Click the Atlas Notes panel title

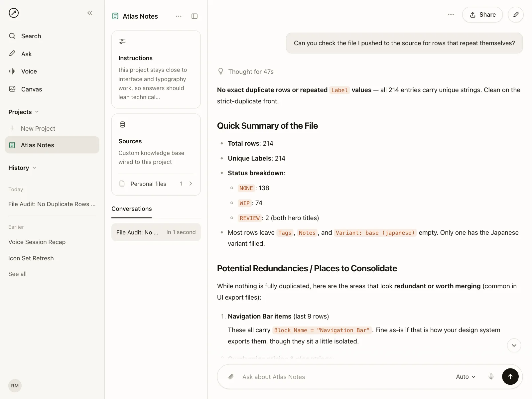(x=140, y=16)
